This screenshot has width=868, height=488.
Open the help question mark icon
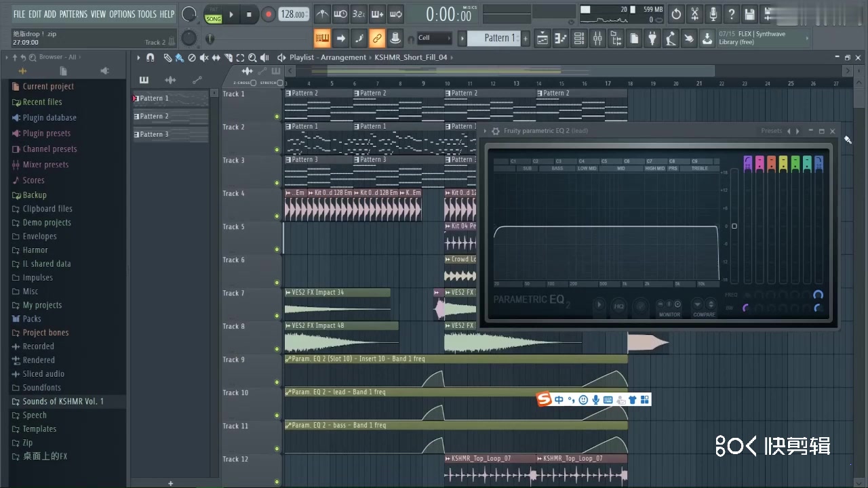(732, 14)
